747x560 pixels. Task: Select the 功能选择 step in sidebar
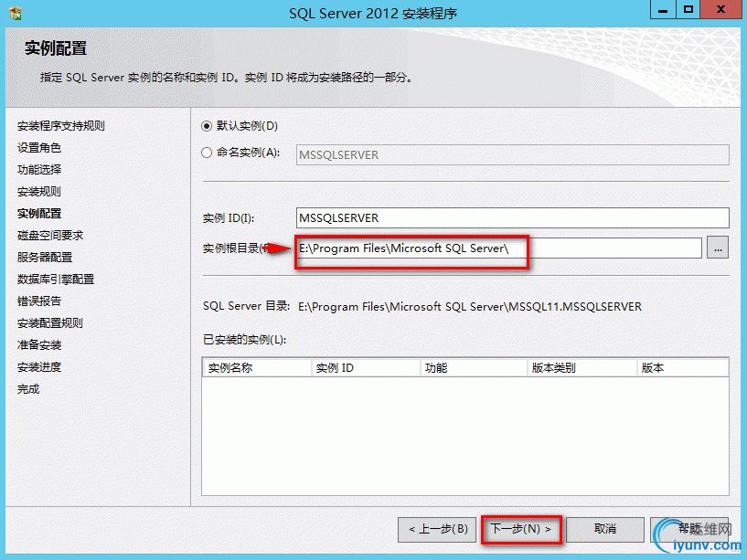[39, 170]
